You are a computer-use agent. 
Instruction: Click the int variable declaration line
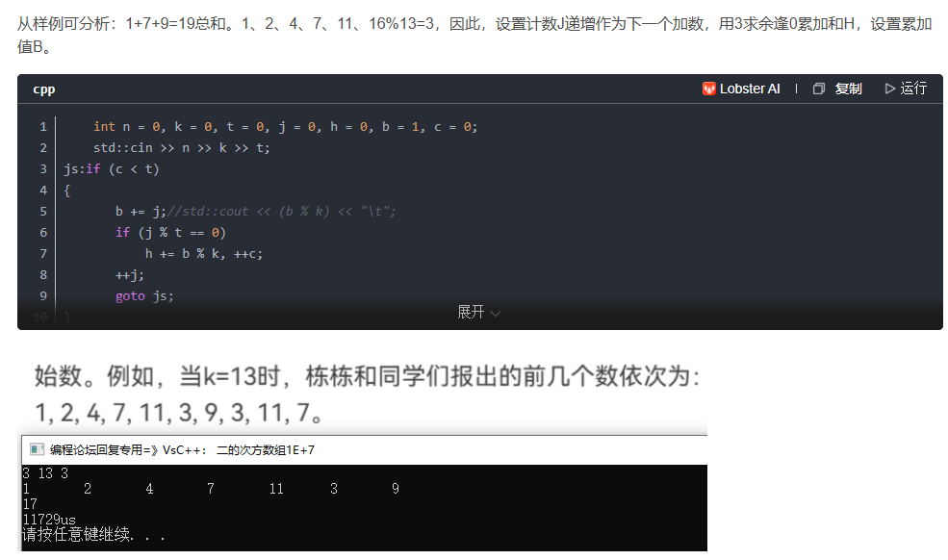tap(286, 127)
